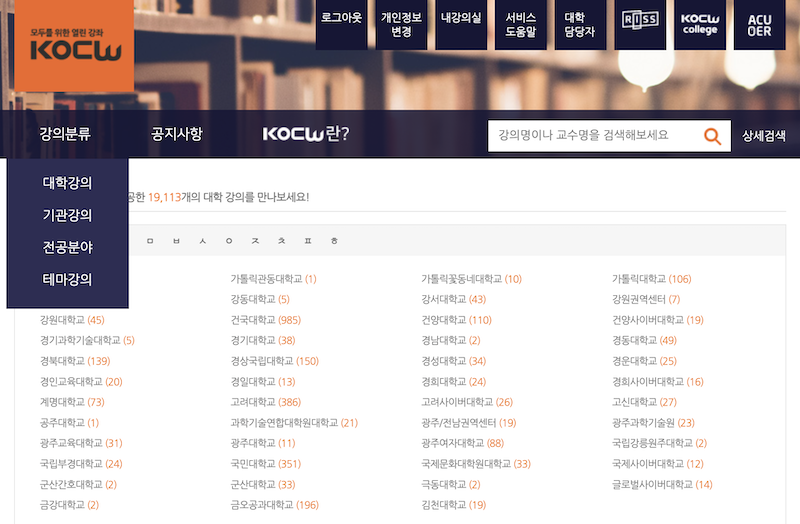Viewport: 800px width, 524px height.
Task: Open 가톨릭관동대학교 (1)
Action: tap(273, 279)
